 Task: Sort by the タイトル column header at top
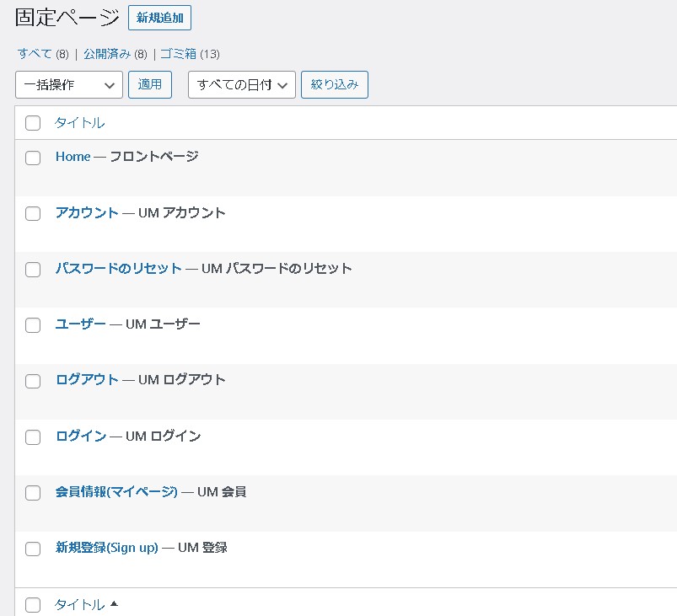click(79, 123)
